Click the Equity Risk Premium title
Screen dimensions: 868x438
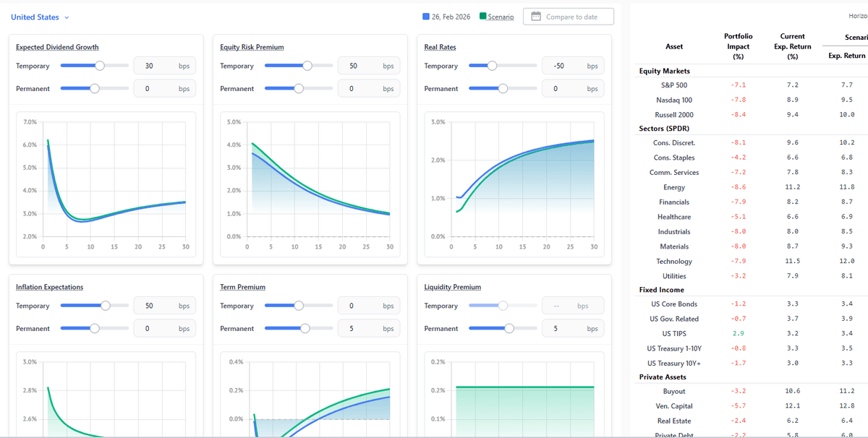coord(252,48)
